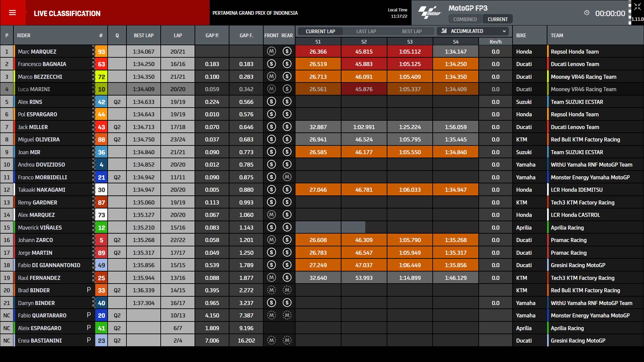Exit fullscreen with the collapse icon
Viewport: 644px width, 362px height.
(x=637, y=7)
